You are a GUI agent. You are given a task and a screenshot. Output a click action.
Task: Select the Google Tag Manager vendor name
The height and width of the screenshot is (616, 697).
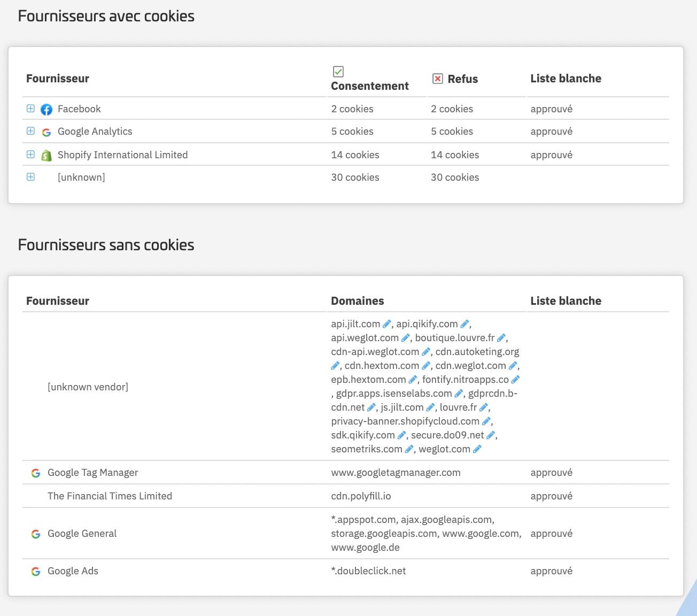click(x=92, y=472)
